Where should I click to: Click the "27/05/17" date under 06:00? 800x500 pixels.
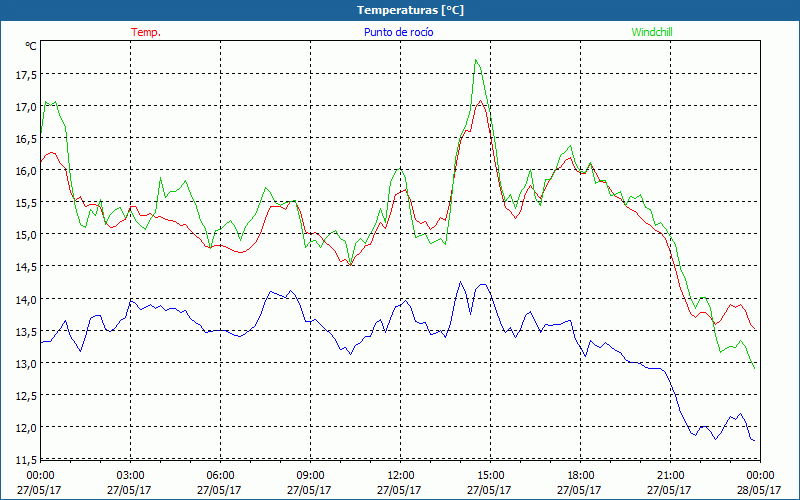pyautogui.click(x=219, y=490)
